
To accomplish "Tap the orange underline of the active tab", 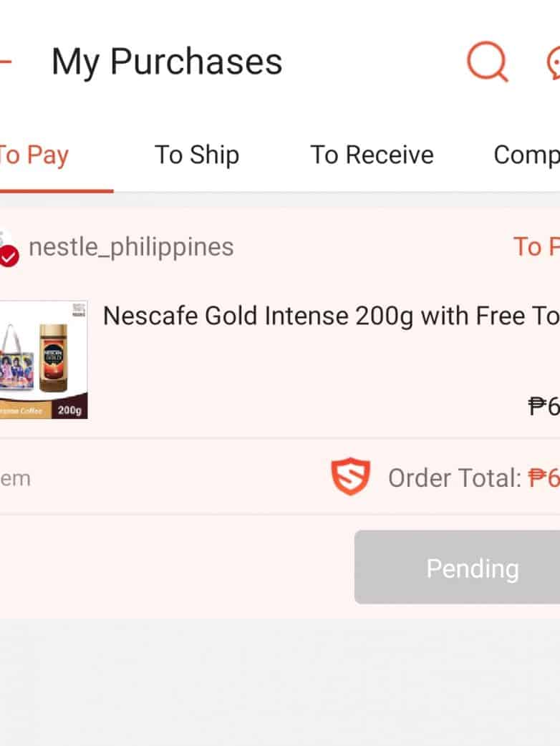I will (56, 190).
